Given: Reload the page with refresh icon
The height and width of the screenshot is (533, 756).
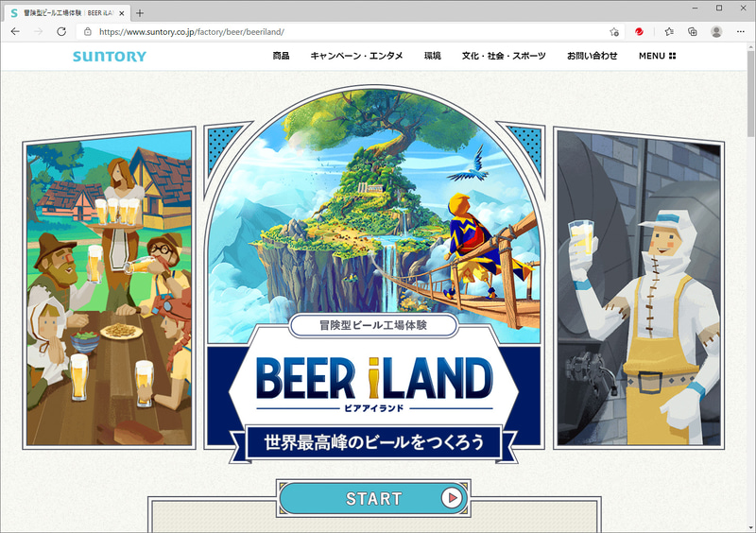Looking at the screenshot, I should 61,32.
